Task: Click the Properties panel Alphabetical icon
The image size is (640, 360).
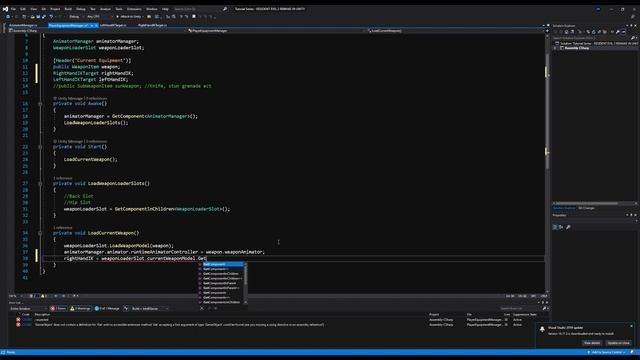Action: tap(561, 227)
